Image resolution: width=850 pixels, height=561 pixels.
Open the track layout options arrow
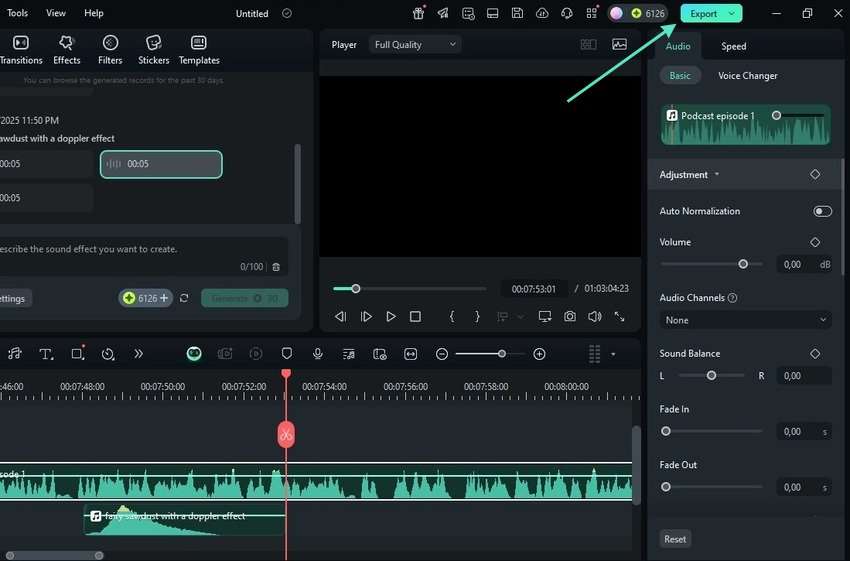(613, 354)
